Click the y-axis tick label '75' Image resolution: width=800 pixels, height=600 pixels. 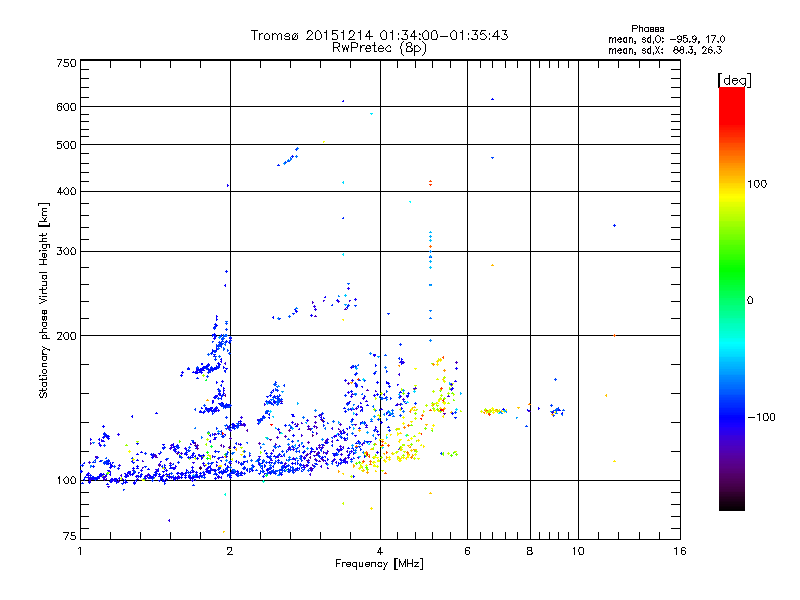70,536
